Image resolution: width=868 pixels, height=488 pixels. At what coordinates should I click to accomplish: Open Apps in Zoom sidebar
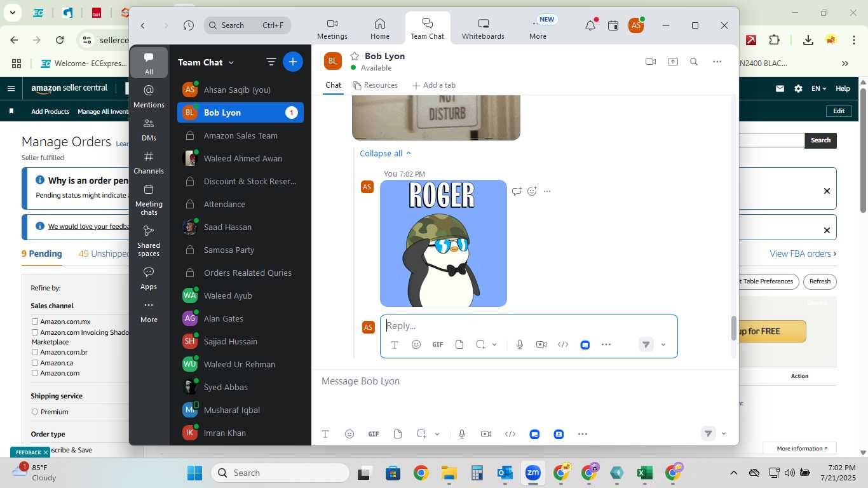tap(149, 278)
